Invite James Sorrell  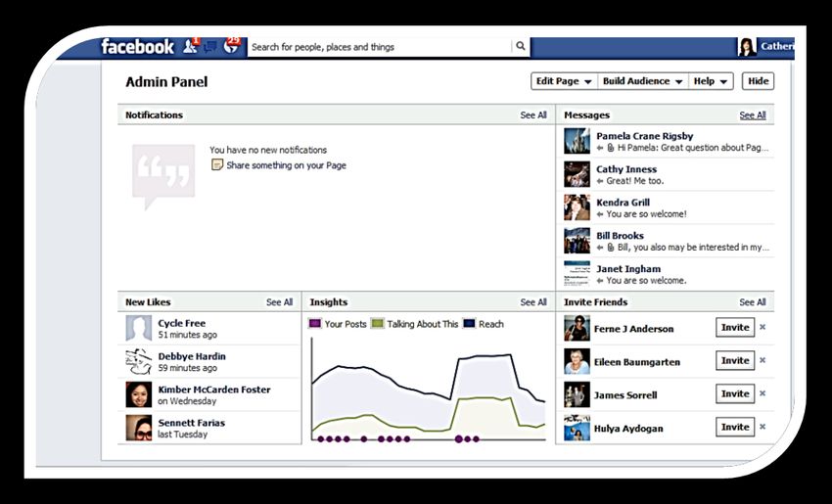coord(735,394)
